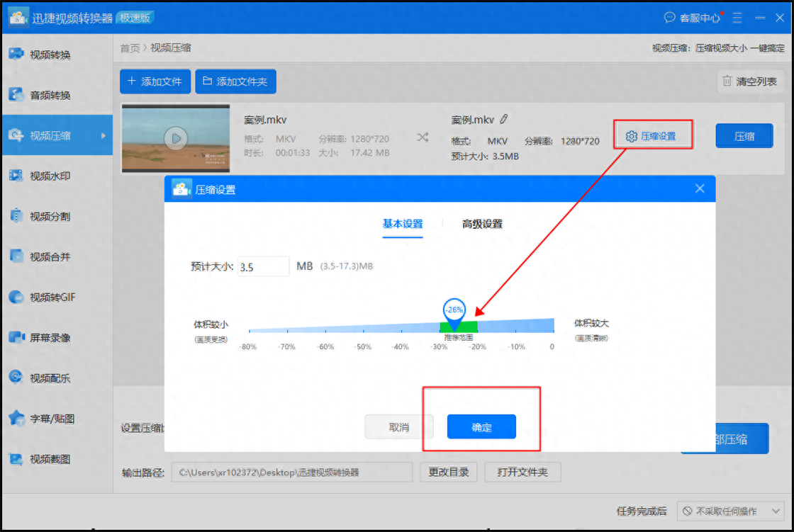Open the hamburger menu in title bar
The image size is (794, 532).
pos(737,18)
